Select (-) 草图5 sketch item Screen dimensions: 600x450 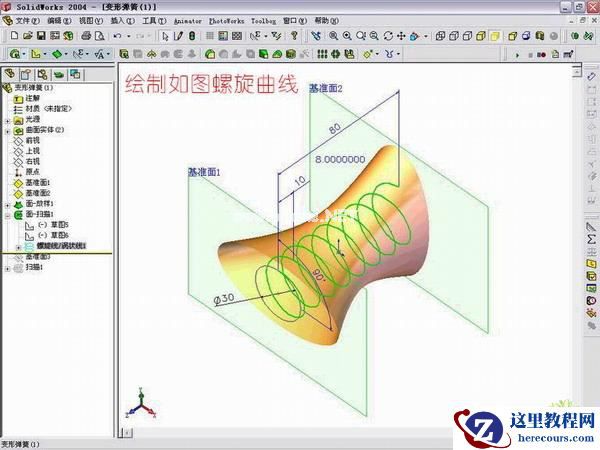click(x=53, y=225)
